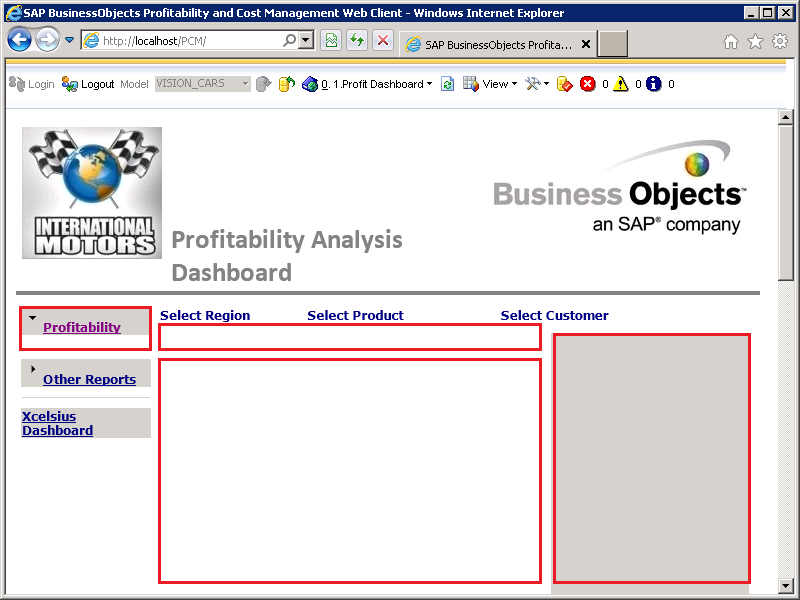The height and width of the screenshot is (600, 800).
Task: Click the Logout button in the toolbar
Action: tap(88, 84)
